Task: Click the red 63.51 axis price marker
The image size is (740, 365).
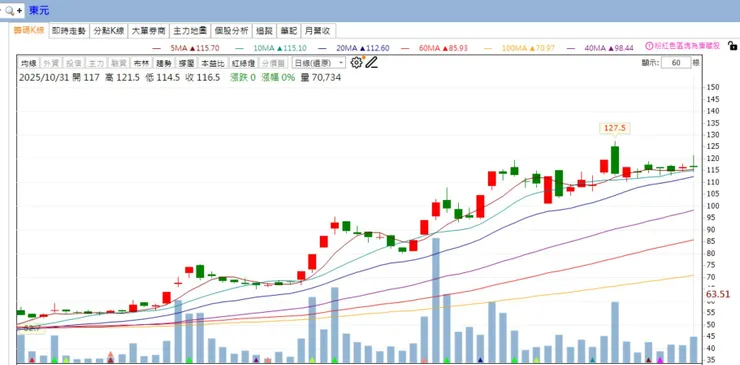Action: coord(718,295)
